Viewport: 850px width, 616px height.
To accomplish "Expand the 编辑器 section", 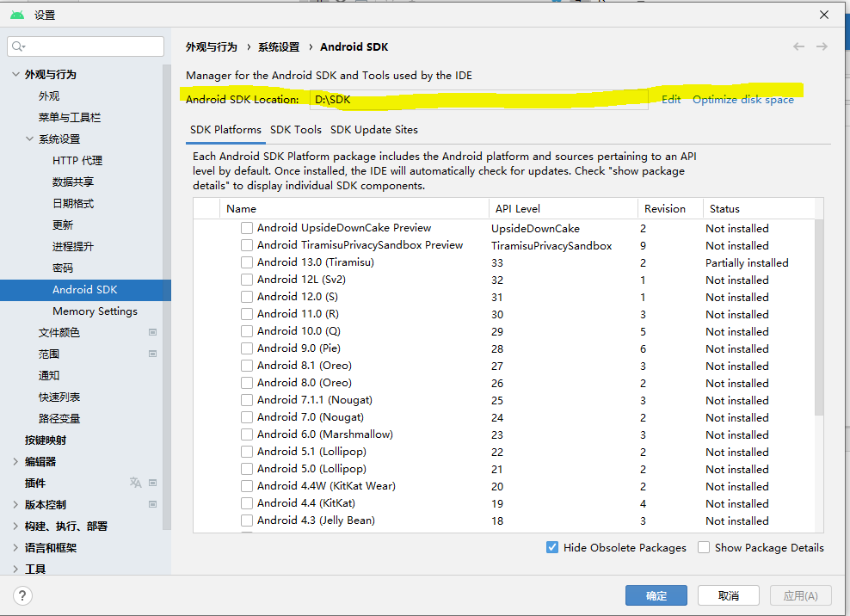I will [15, 460].
